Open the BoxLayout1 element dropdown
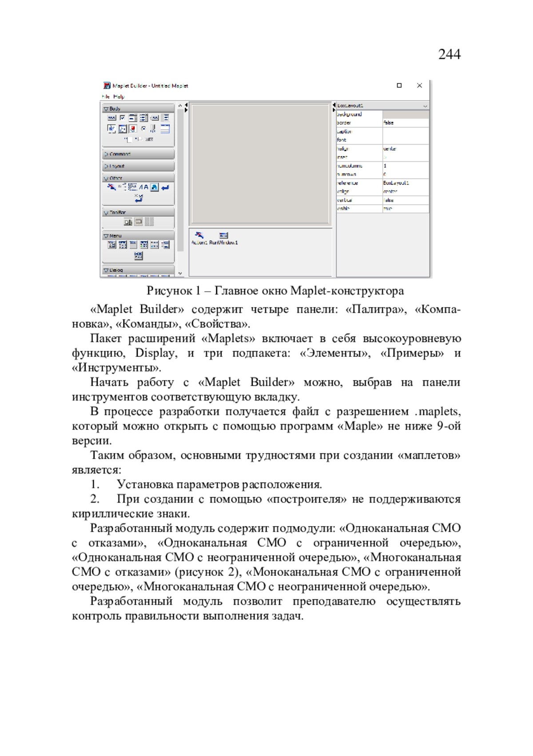This screenshot has height=756, width=533. tap(425, 106)
